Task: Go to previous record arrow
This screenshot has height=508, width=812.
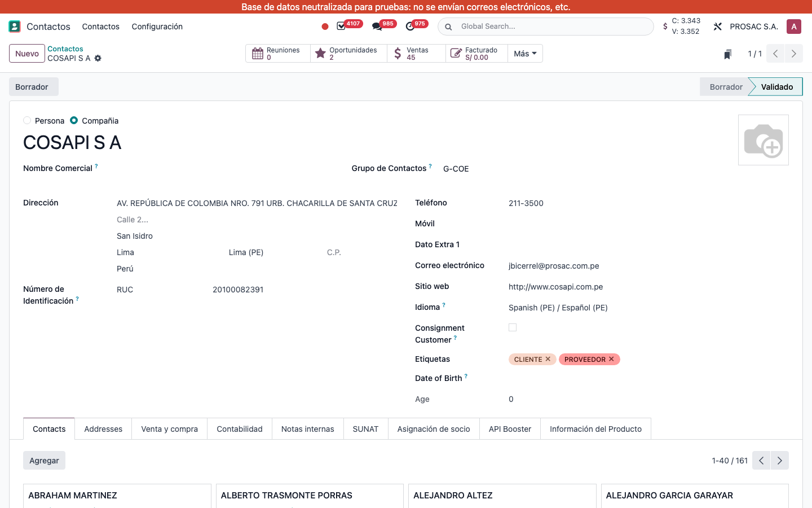Action: pyautogui.click(x=775, y=54)
